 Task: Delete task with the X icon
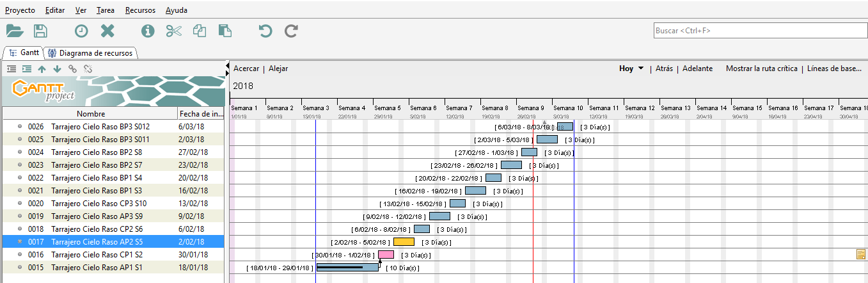click(x=107, y=31)
